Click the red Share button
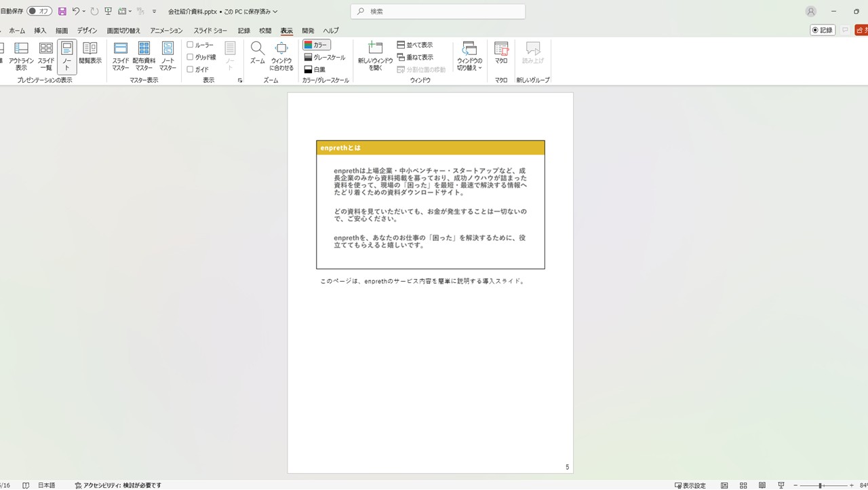Screen dimensions: 868x490 tap(861, 30)
